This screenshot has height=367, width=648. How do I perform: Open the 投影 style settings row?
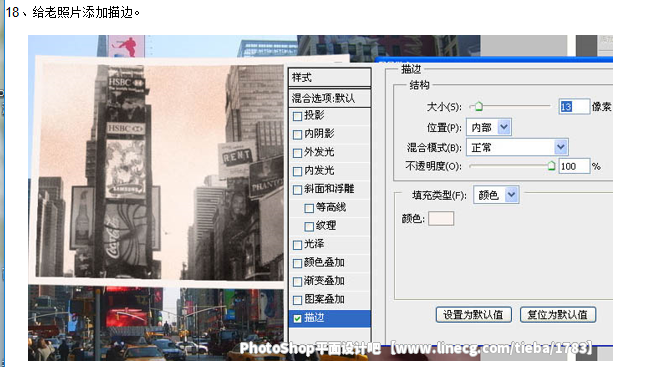click(x=329, y=116)
